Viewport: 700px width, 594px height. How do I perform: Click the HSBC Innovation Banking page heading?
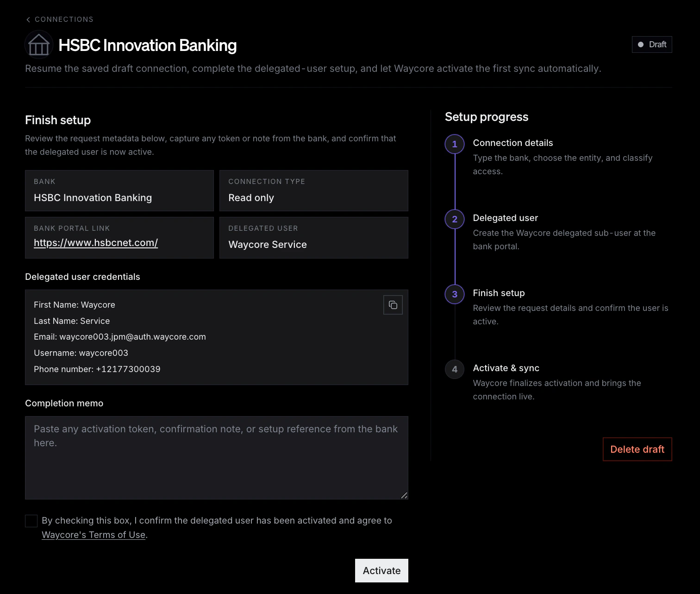[147, 45]
